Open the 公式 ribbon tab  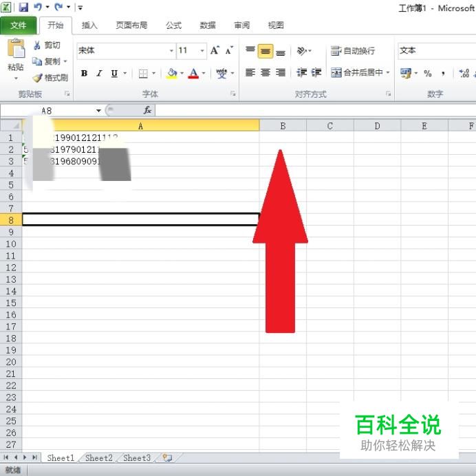[173, 25]
